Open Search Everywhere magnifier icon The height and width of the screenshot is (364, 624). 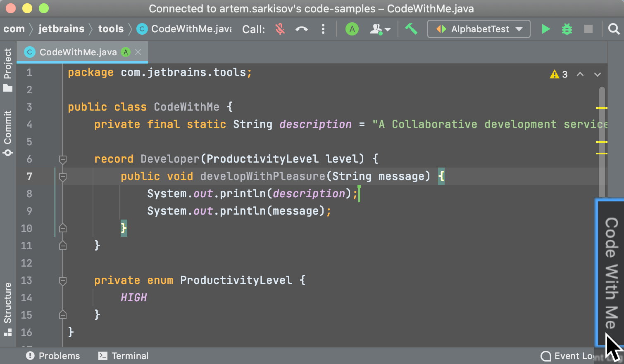[x=614, y=29]
